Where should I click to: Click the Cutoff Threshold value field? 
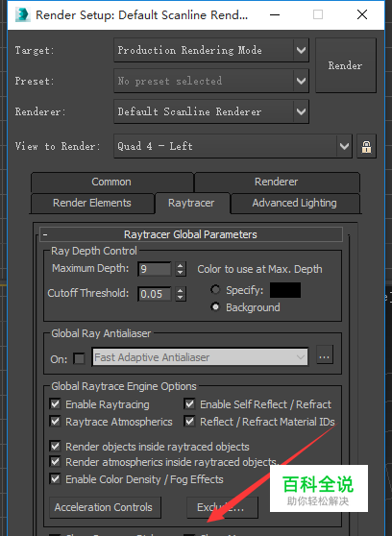click(x=155, y=294)
